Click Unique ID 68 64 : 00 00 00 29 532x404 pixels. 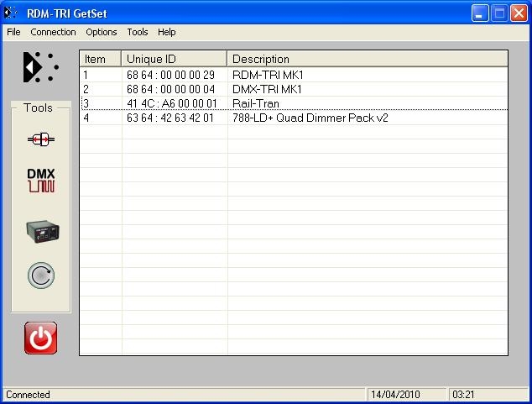point(170,75)
